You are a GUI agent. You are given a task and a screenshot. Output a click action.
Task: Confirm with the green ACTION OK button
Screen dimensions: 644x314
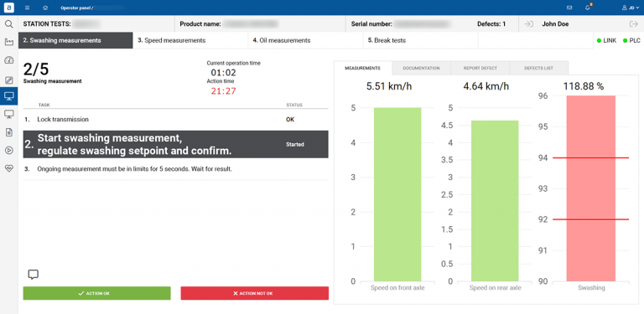coord(97,293)
